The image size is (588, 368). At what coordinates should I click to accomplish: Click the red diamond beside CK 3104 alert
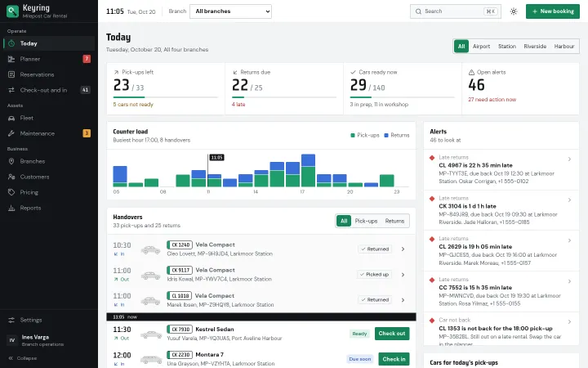[x=432, y=198]
